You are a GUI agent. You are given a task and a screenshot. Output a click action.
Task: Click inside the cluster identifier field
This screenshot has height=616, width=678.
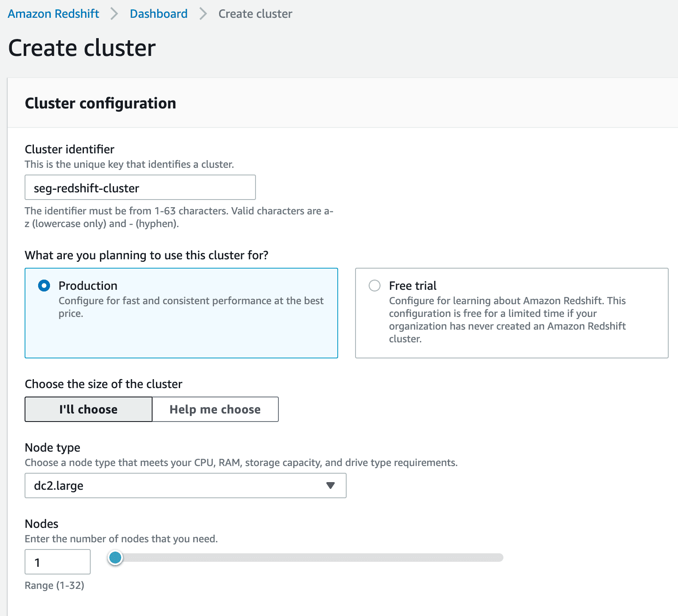pos(140,187)
